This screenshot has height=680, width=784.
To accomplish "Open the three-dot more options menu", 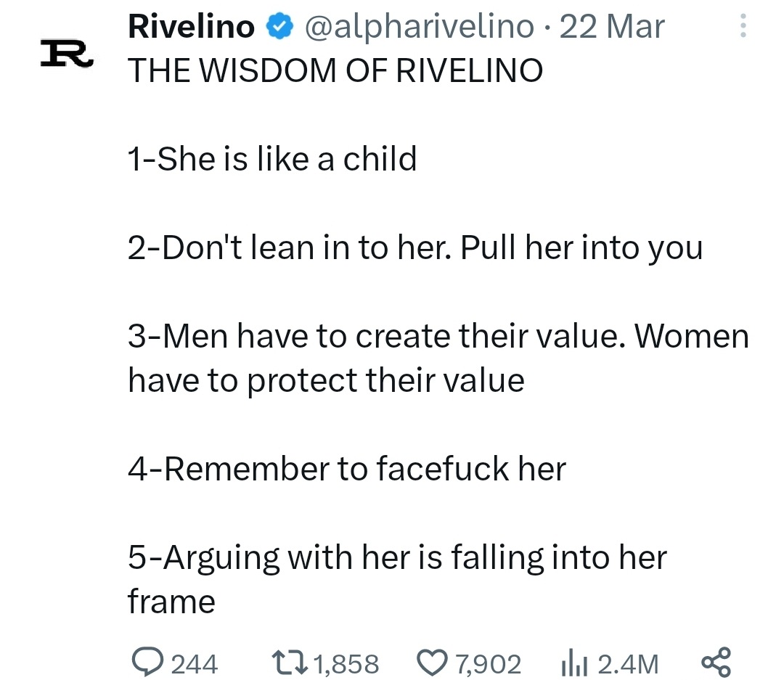I will pyautogui.click(x=743, y=25).
